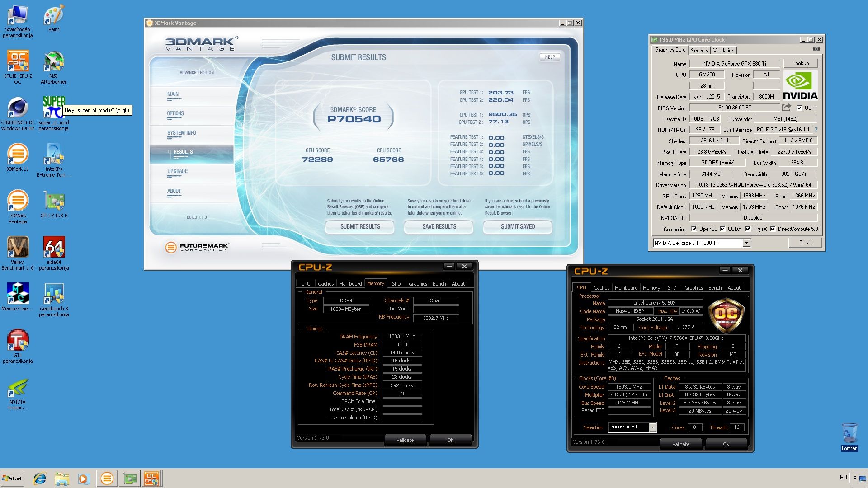This screenshot has height=488, width=868.
Task: Open the SPD tab in memory CPU-Z
Action: pyautogui.click(x=396, y=284)
